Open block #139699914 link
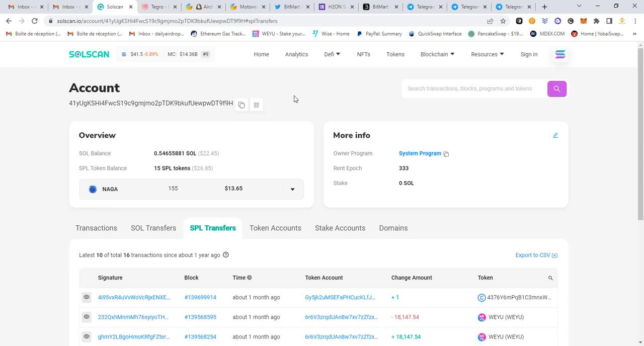The image size is (644, 346). click(x=200, y=297)
